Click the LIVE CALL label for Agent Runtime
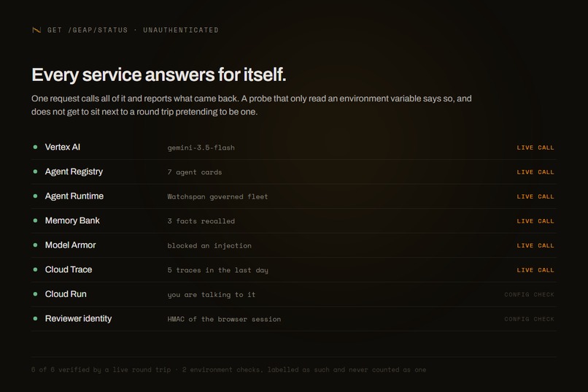The image size is (588, 392). pos(535,196)
